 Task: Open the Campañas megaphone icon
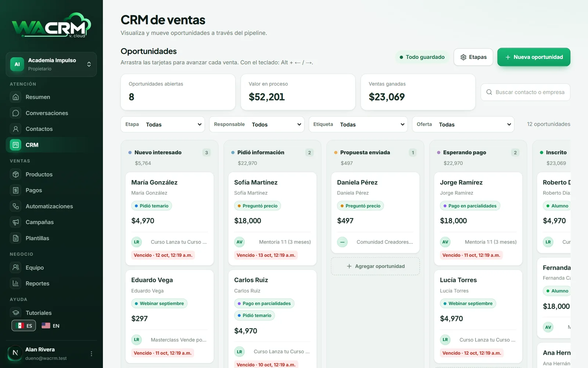point(16,222)
